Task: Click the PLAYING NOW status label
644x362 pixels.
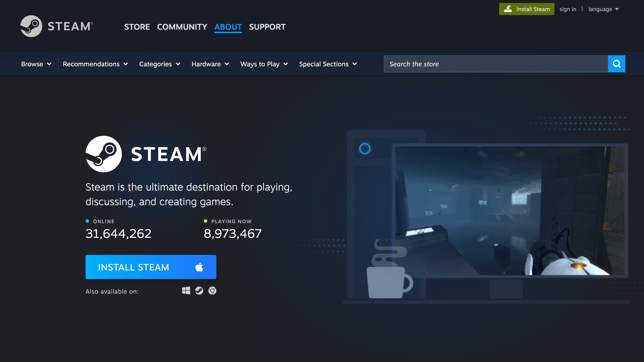Action: (231, 221)
